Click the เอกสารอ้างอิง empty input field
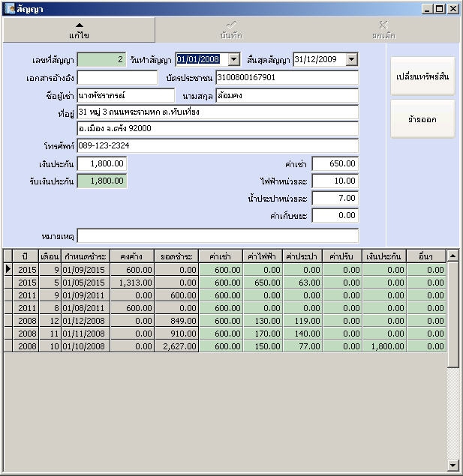The width and height of the screenshot is (463, 476). pos(117,78)
